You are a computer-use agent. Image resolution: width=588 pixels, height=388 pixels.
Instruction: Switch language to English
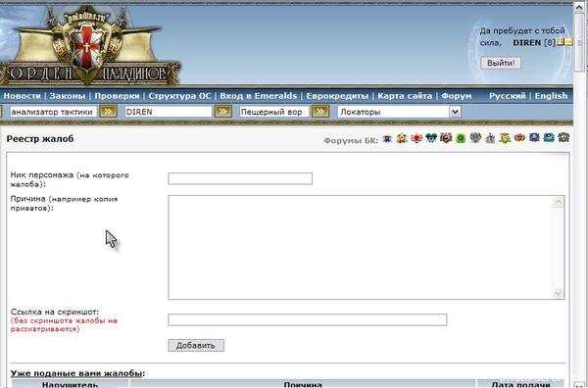tap(551, 96)
